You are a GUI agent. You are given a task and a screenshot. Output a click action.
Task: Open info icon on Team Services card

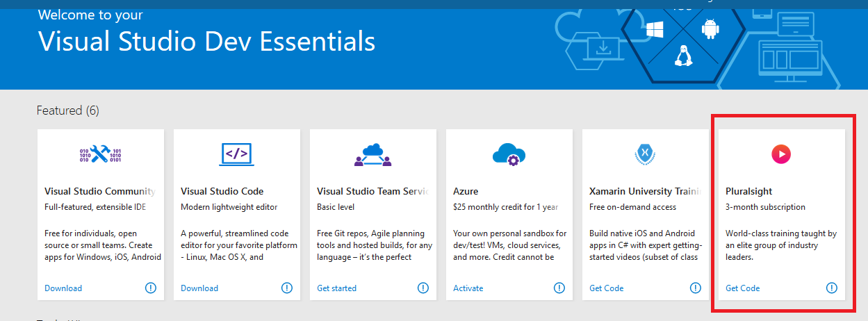[x=423, y=288]
